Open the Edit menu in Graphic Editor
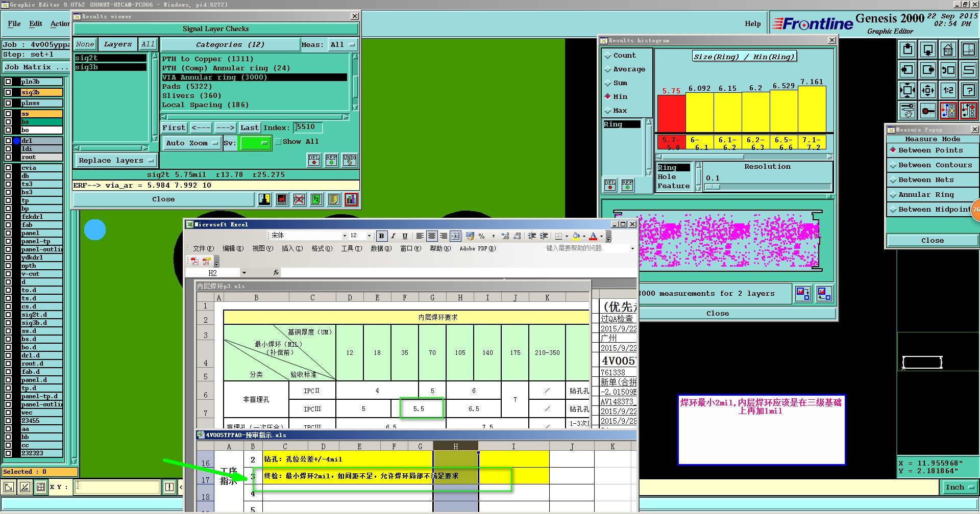This screenshot has width=980, height=514. click(36, 23)
